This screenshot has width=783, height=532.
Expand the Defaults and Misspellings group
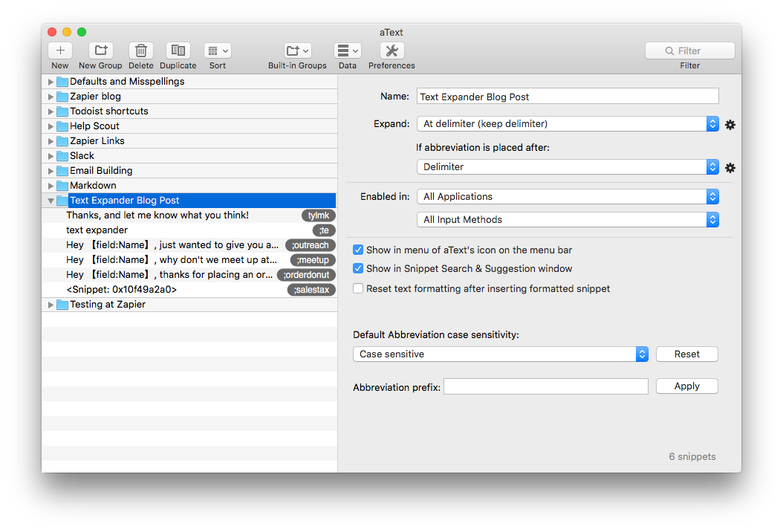point(51,82)
